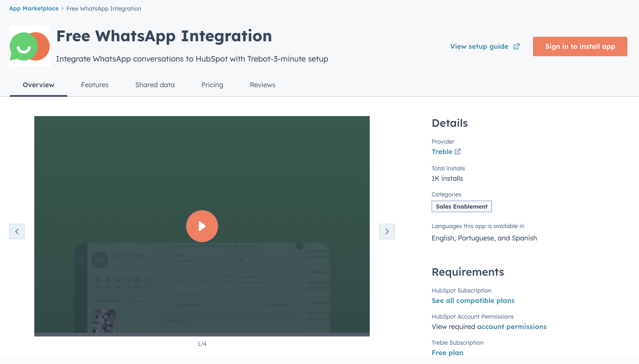639x364 pixels.
Task: Open See all compatible plans link
Action: [x=473, y=301]
